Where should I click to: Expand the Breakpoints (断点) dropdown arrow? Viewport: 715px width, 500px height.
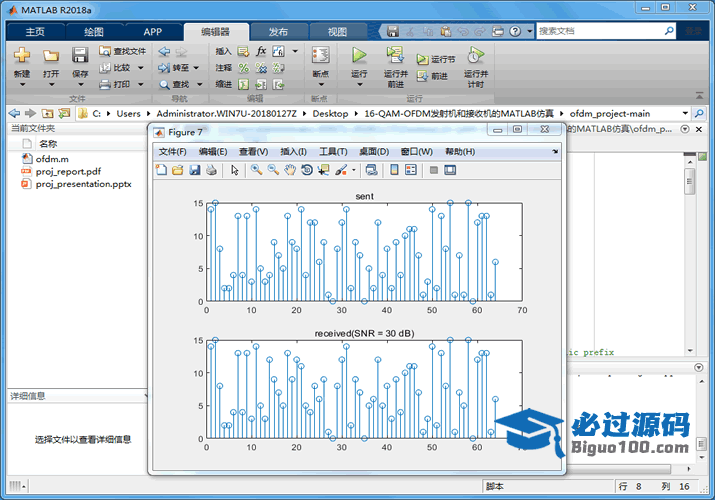(x=321, y=85)
